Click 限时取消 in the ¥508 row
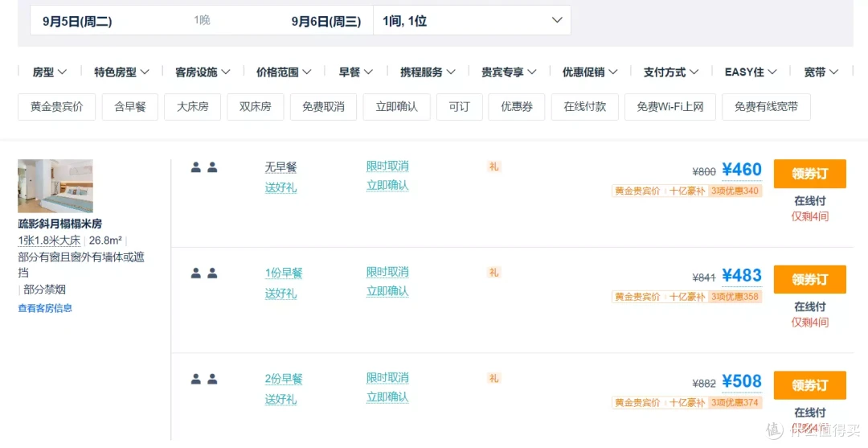The image size is (868, 448). pyautogui.click(x=387, y=378)
